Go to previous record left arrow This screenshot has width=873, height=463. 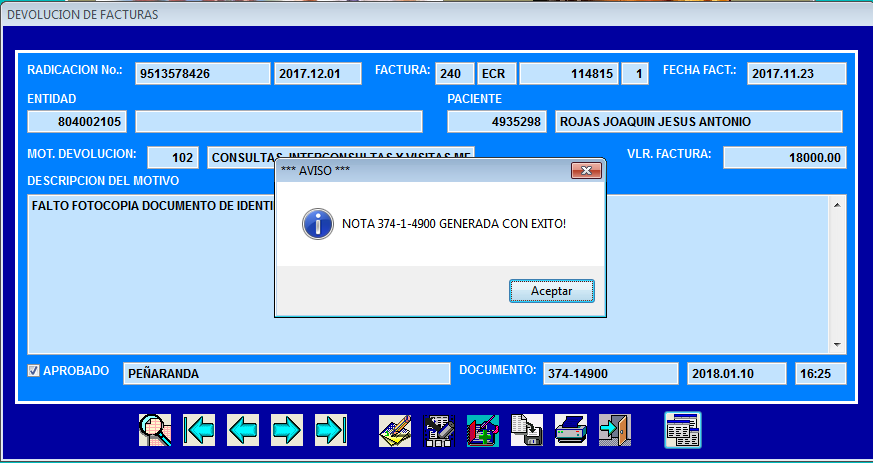click(x=243, y=430)
